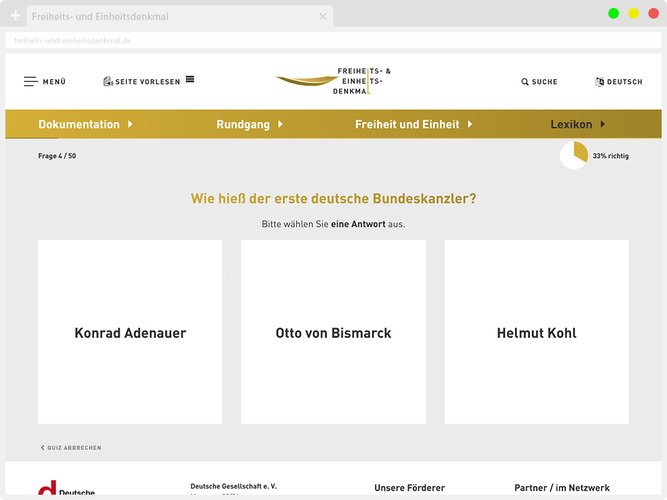Click the Seite Vorlesen speaker icon
667x500 pixels.
pos(108,81)
